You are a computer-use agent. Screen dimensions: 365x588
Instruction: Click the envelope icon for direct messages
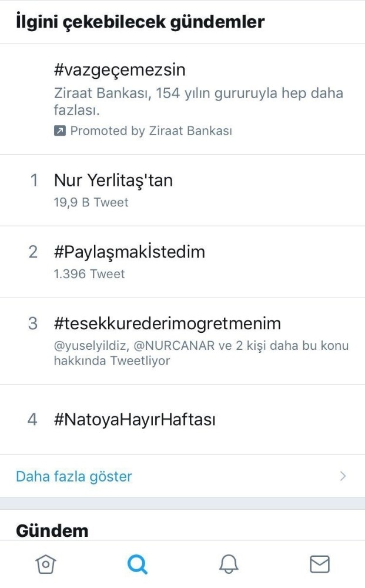[x=319, y=563]
